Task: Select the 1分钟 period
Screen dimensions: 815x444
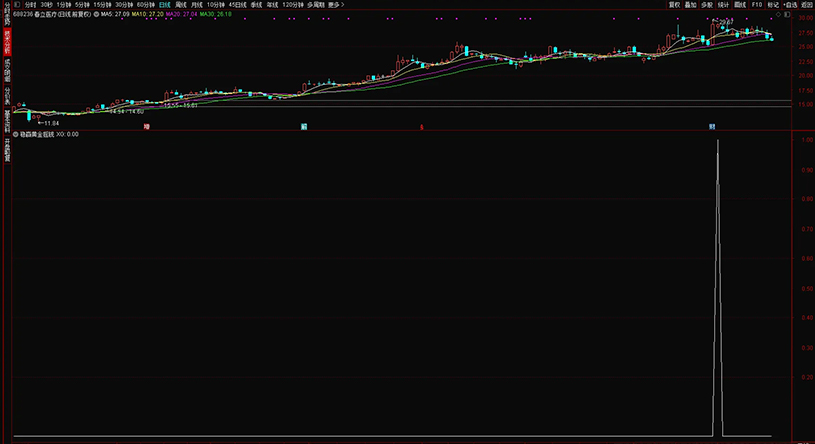Action: pos(64,5)
